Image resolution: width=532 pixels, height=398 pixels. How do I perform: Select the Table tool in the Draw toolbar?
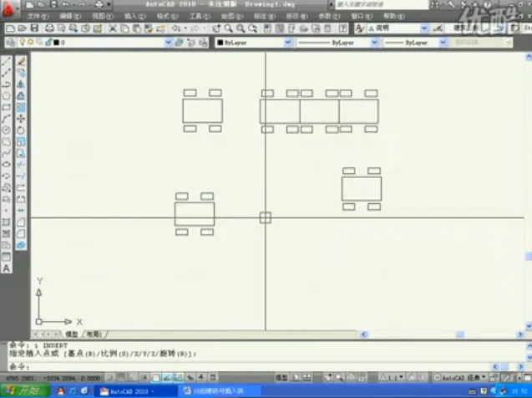click(7, 257)
